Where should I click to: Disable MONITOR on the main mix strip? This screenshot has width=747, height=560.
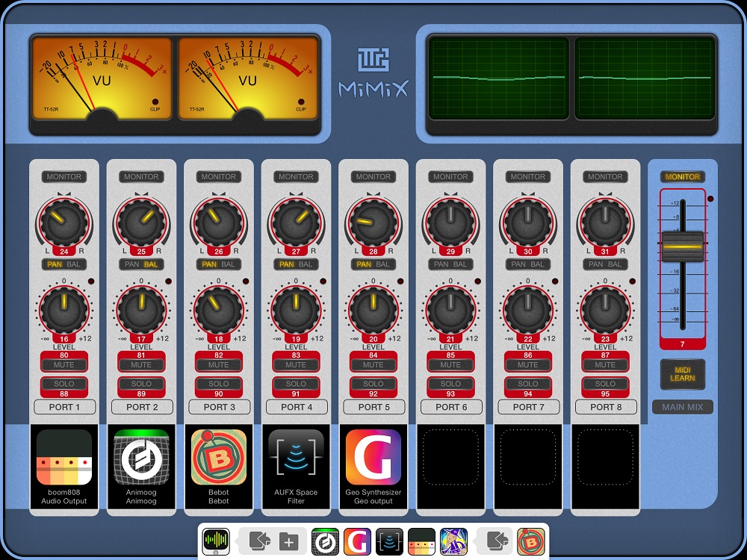(683, 177)
